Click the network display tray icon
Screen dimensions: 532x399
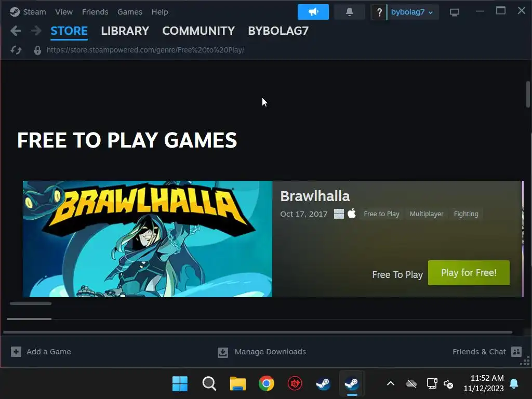click(432, 383)
